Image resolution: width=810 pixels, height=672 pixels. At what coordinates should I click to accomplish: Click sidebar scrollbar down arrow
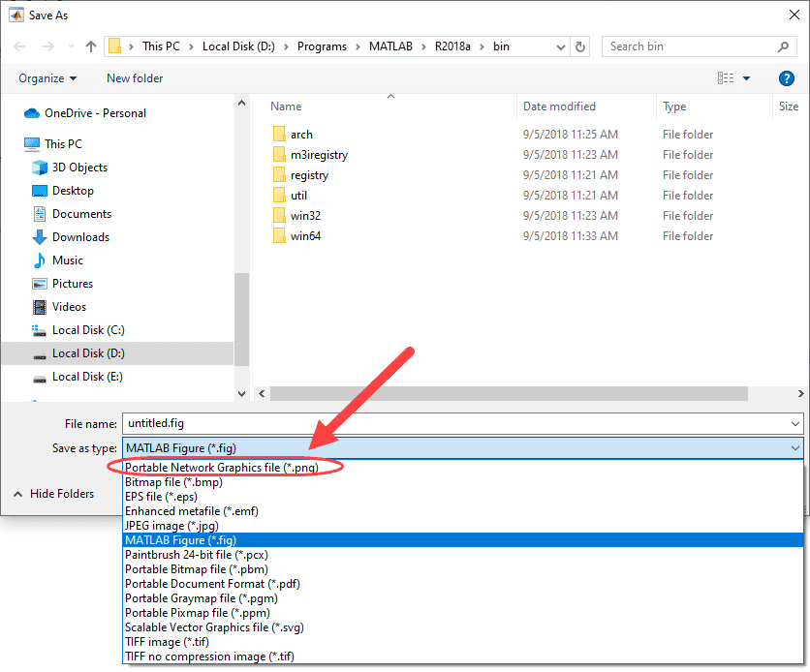(241, 394)
